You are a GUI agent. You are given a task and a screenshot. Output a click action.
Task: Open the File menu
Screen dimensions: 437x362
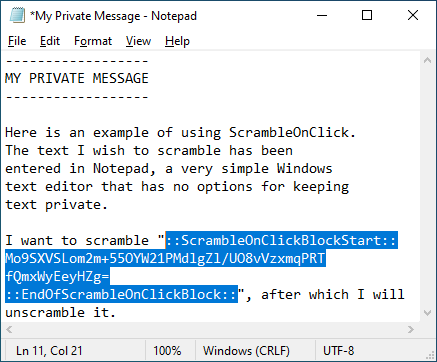[17, 41]
